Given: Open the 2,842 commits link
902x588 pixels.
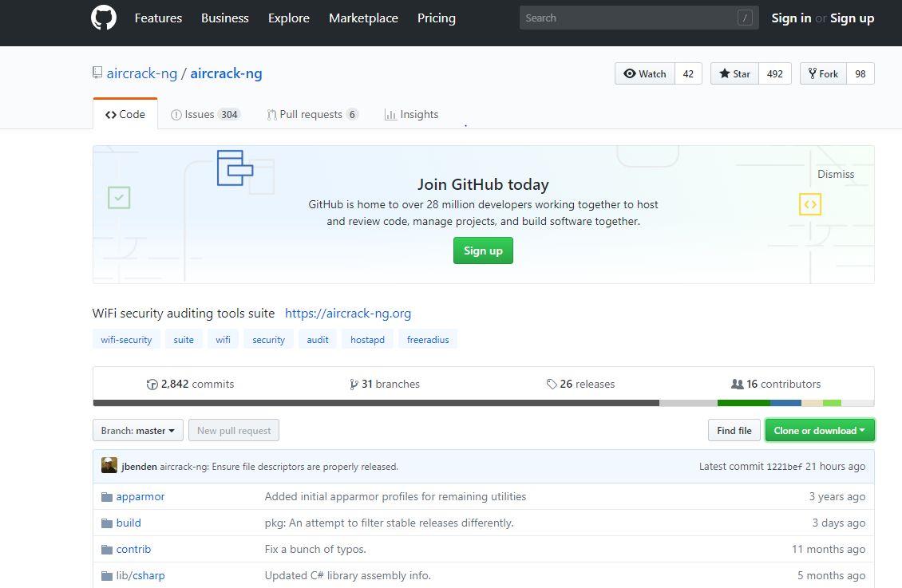Looking at the screenshot, I should click(x=191, y=384).
